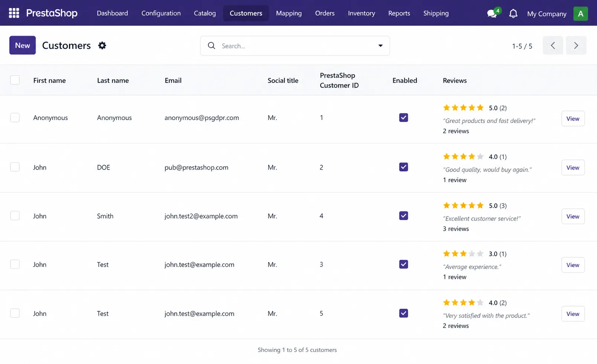Viewport: 597px width, 364px height.
Task: Click the Reviews column header
Action: 455,80
